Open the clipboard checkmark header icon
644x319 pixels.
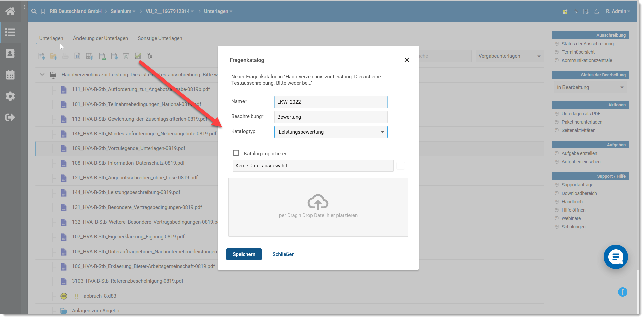pos(576,12)
